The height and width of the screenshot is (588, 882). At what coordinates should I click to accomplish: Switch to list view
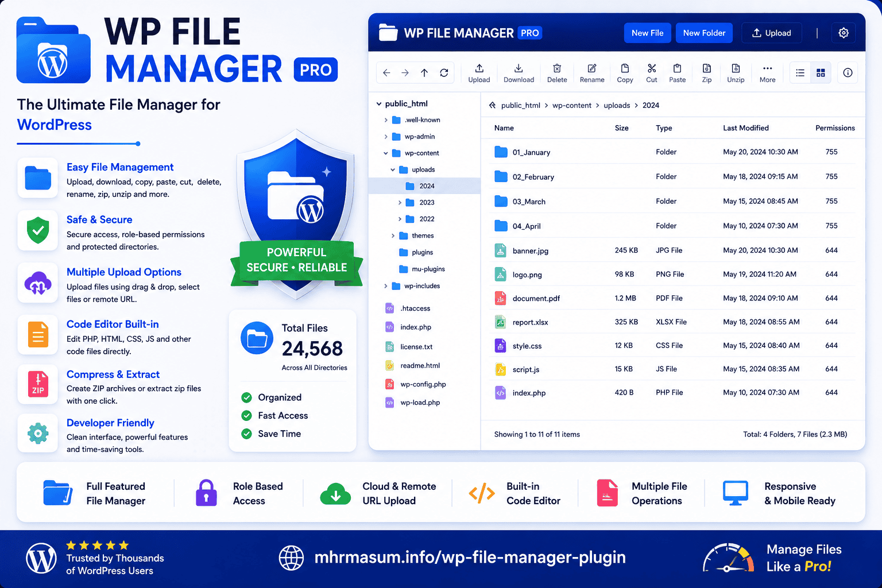tap(800, 73)
